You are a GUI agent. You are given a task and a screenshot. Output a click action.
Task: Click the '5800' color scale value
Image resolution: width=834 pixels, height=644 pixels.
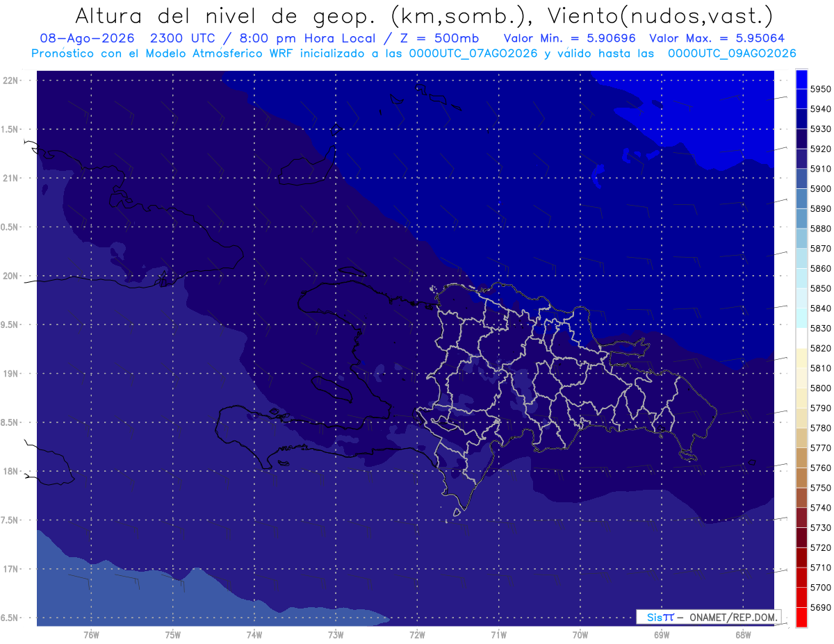[821, 388]
